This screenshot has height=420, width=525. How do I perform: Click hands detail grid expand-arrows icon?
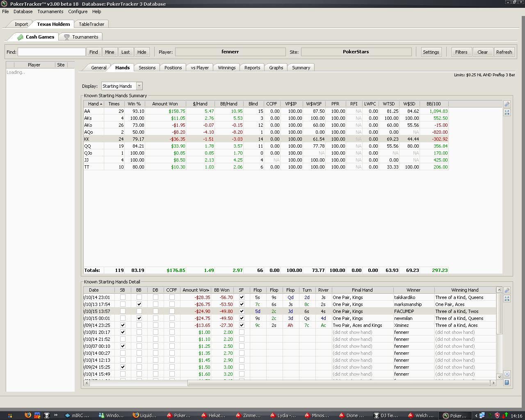click(507, 299)
